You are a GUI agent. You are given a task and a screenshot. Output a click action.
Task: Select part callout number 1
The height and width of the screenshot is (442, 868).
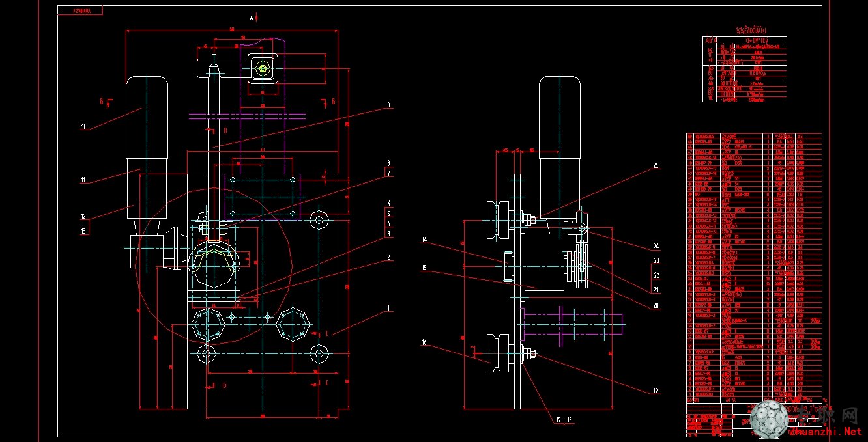click(388, 307)
